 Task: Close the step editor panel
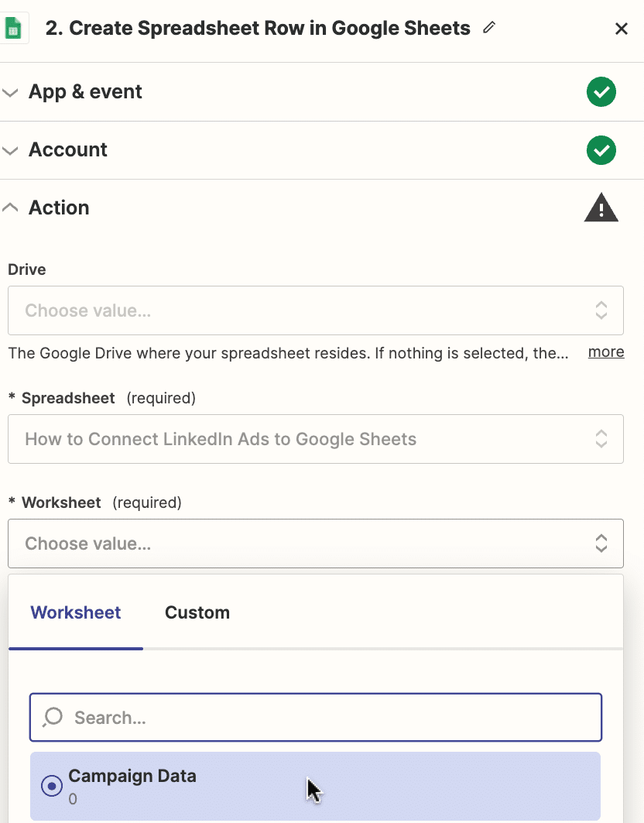coord(622,29)
